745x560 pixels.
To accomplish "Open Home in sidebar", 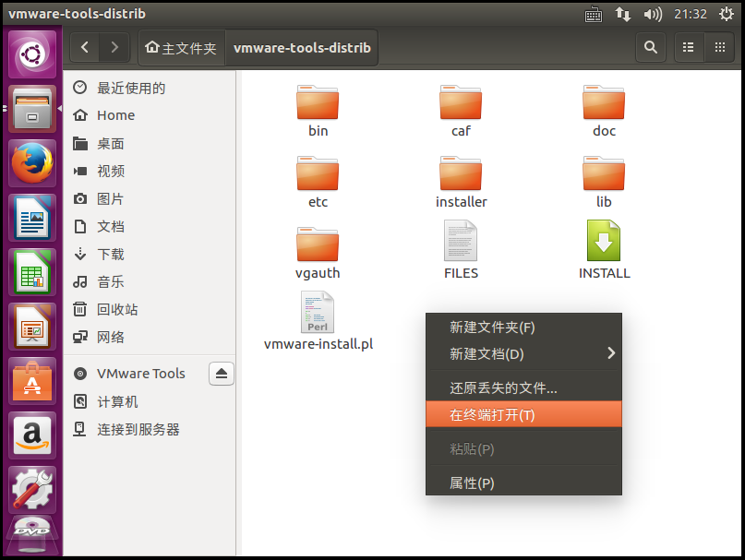I will click(x=150, y=115).
